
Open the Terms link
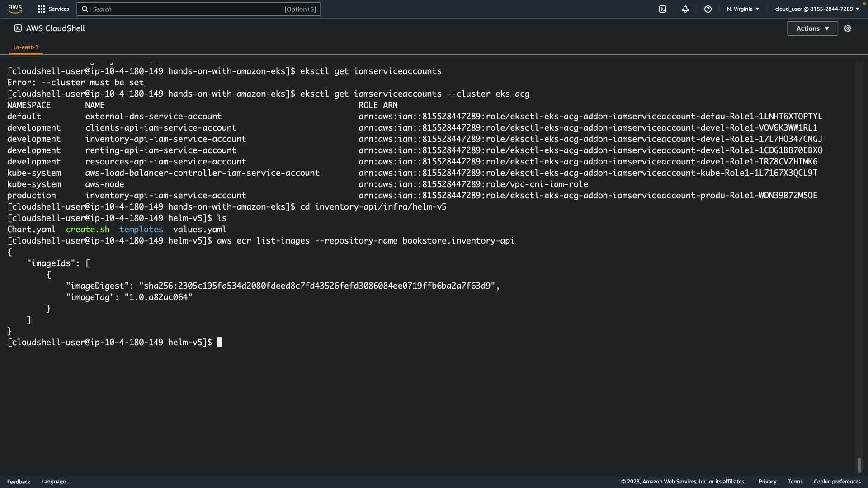coord(795,482)
